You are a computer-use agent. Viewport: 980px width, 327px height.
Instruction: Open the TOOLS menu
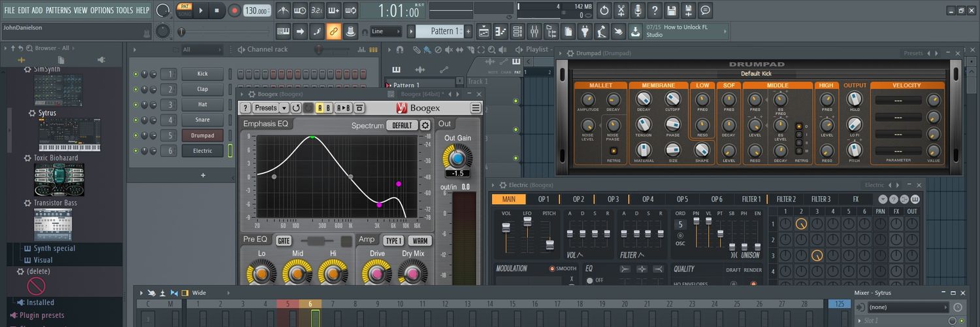click(124, 10)
